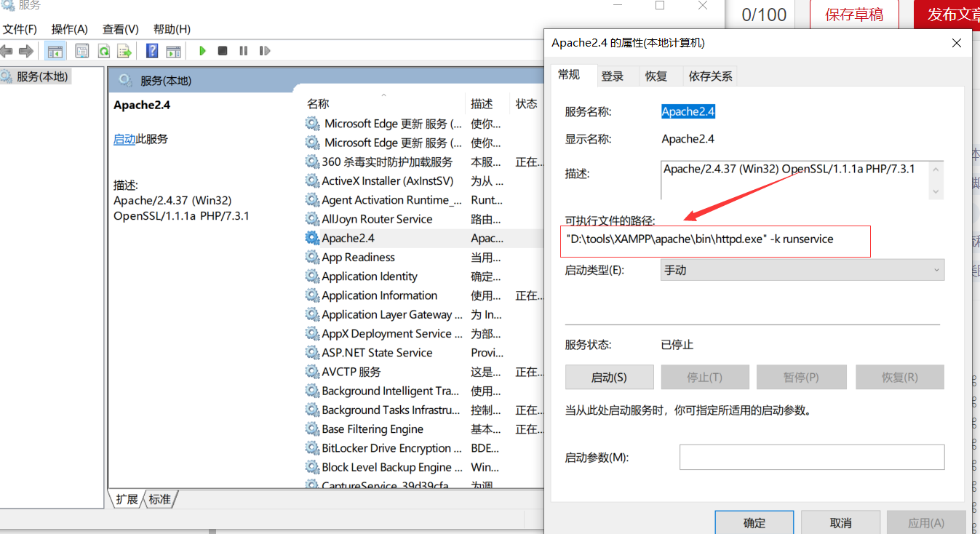This screenshot has width=980, height=534.
Task: Click the gear icon beside ASP.NET State Service
Action: tap(312, 353)
